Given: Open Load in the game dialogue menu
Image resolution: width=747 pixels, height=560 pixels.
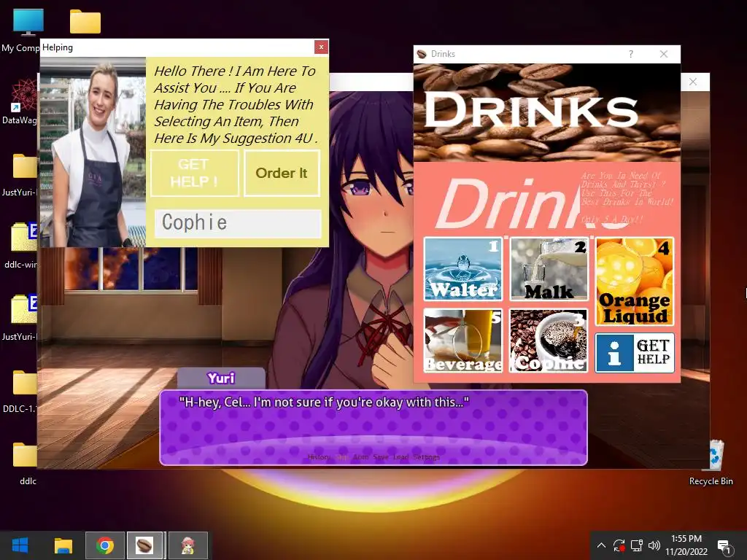Looking at the screenshot, I should tap(400, 457).
